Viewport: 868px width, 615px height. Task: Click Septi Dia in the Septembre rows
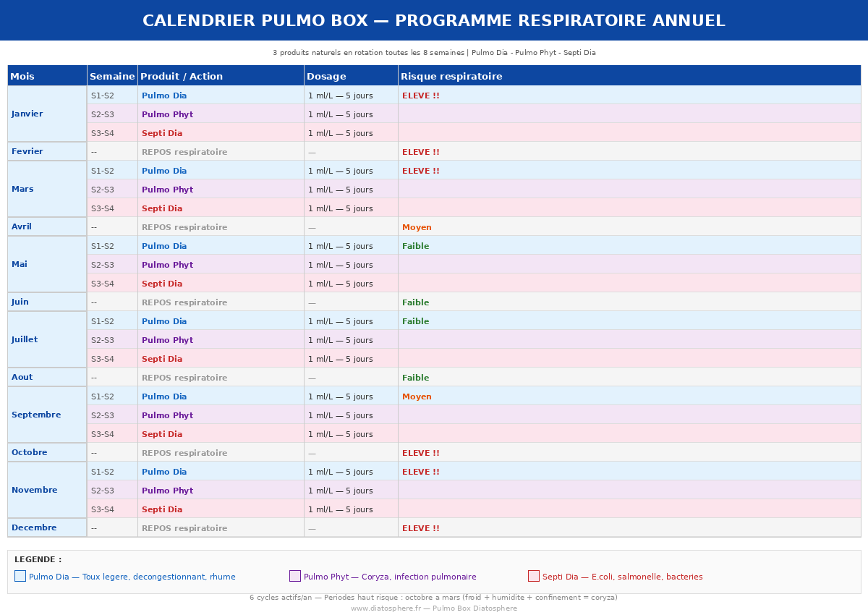tap(162, 434)
